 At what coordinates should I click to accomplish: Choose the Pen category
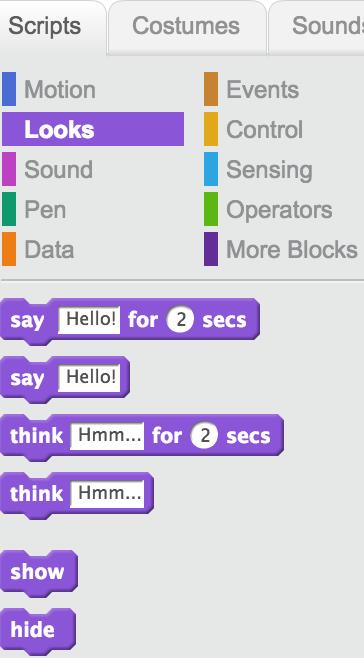[x=45, y=209]
